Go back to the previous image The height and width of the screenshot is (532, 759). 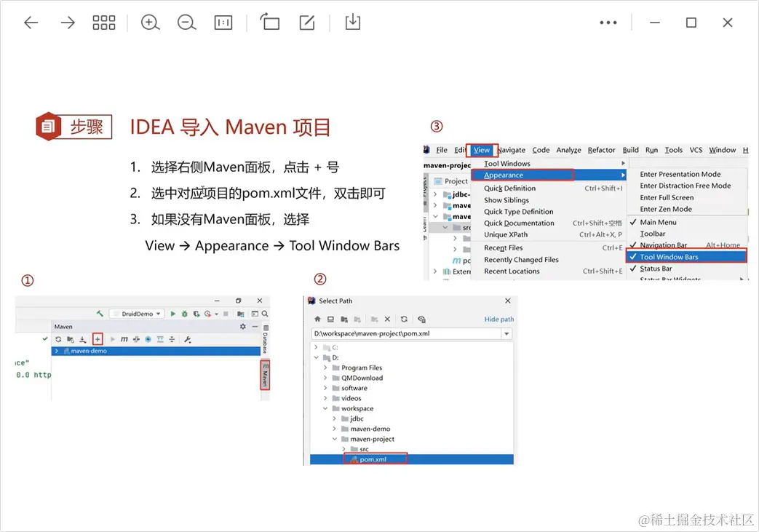31,23
